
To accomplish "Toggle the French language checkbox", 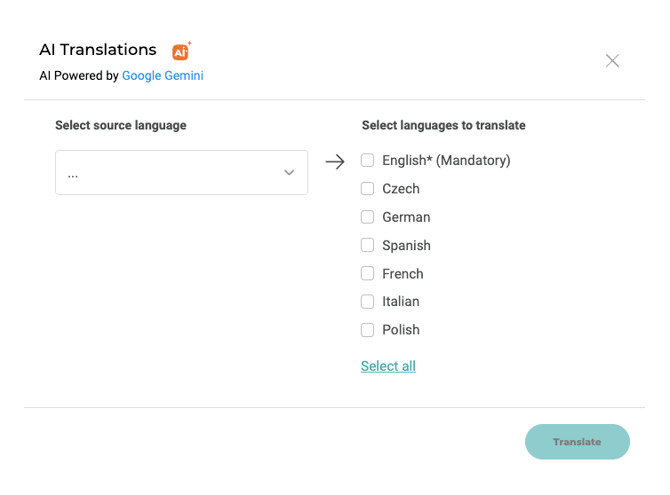I will [368, 273].
